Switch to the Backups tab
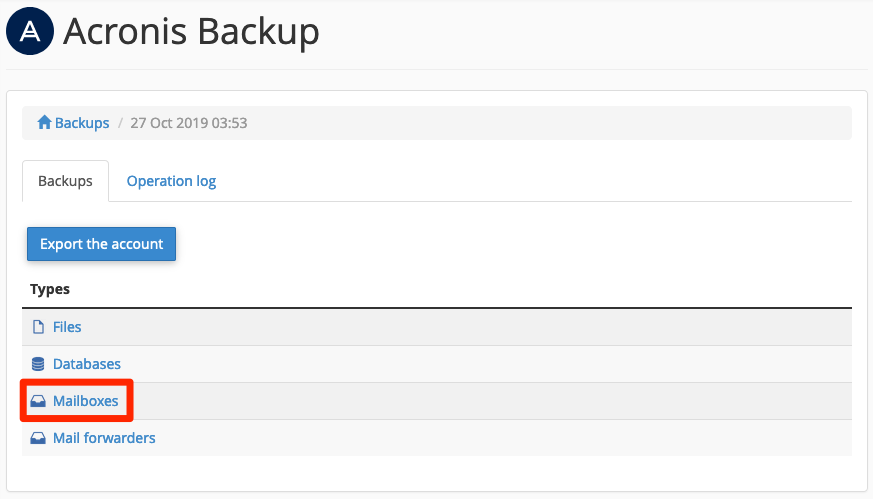 point(65,181)
